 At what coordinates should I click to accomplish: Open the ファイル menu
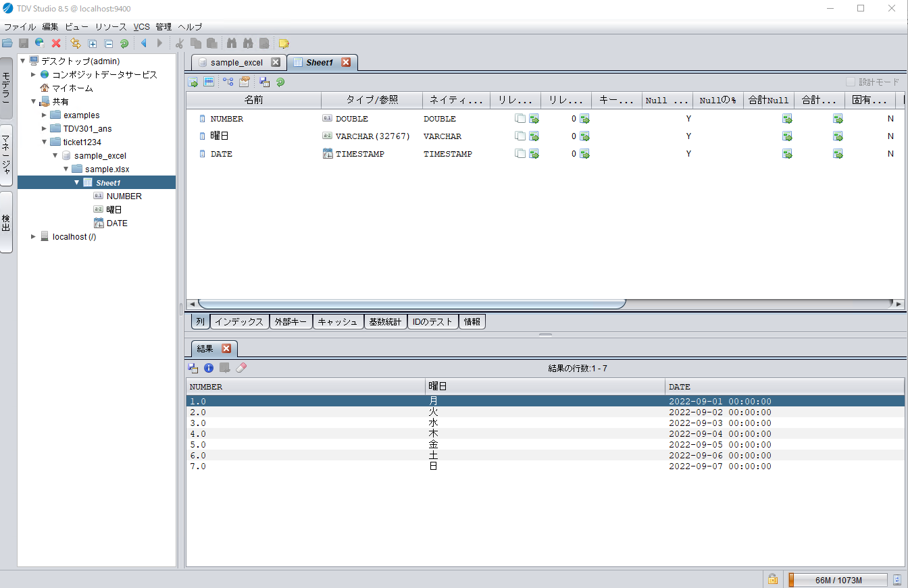[x=20, y=27]
